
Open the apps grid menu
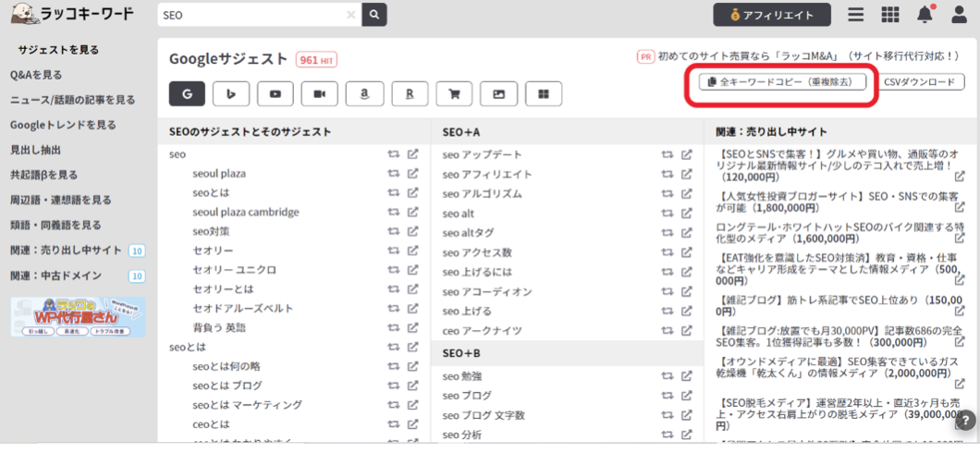pyautogui.click(x=890, y=15)
